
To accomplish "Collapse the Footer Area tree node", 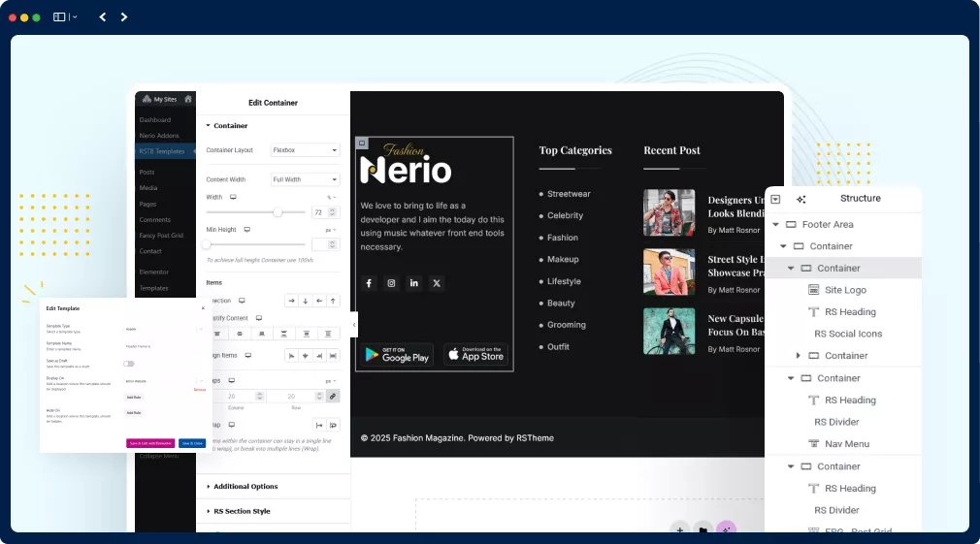I will [x=775, y=224].
